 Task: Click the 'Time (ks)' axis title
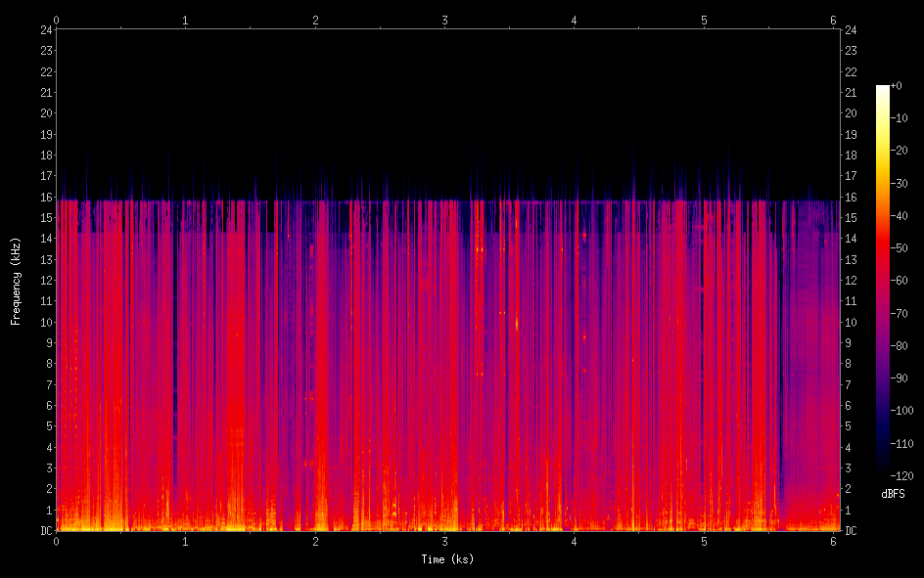click(447, 559)
